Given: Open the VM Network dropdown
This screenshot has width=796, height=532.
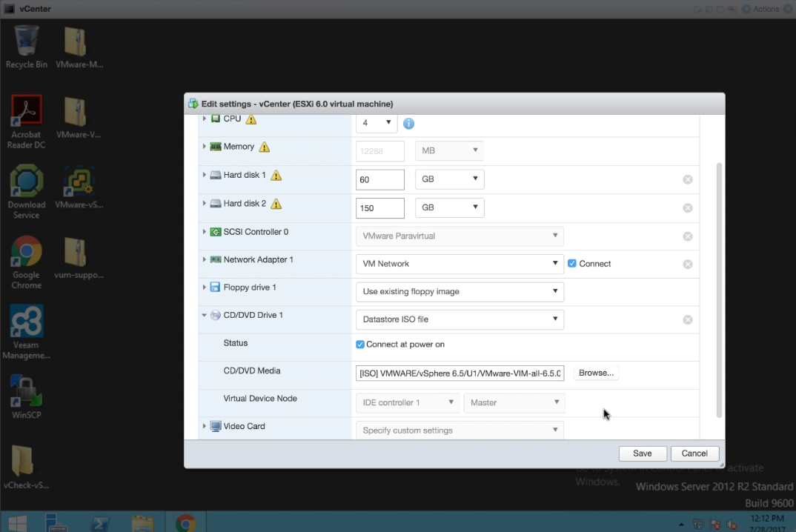Looking at the screenshot, I should tap(460, 264).
